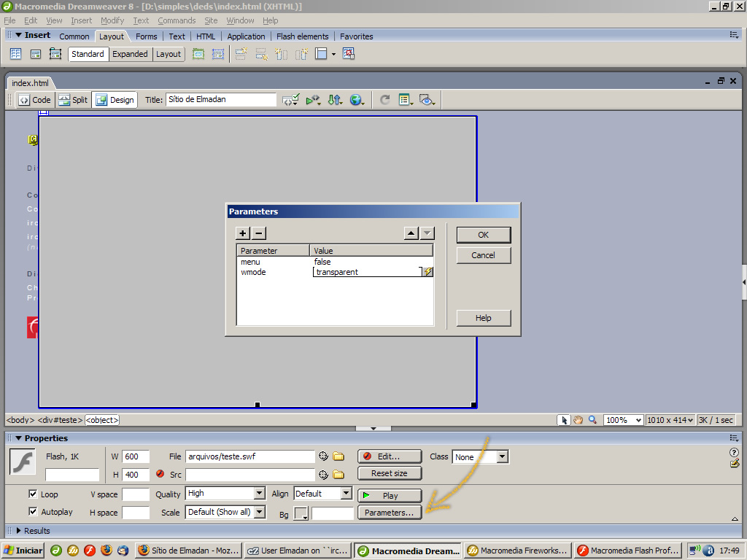Viewport: 747px width, 560px height.
Task: Move parameter up with the up arrow
Action: click(x=411, y=233)
